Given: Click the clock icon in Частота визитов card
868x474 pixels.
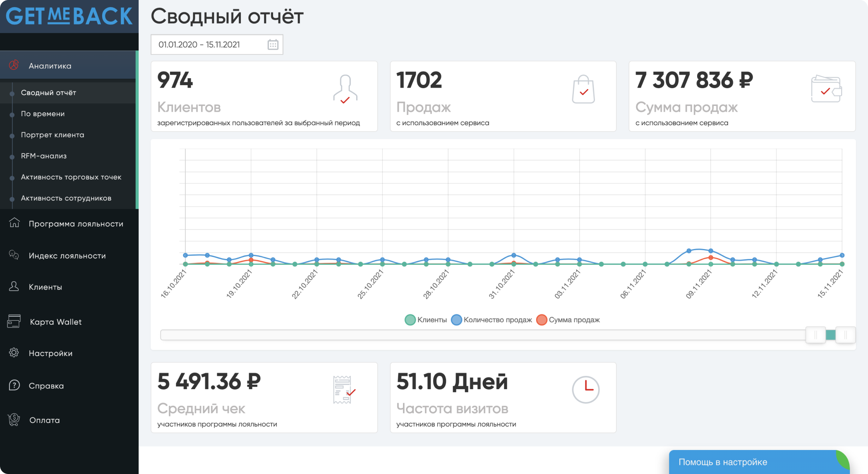Looking at the screenshot, I should pyautogui.click(x=585, y=390).
